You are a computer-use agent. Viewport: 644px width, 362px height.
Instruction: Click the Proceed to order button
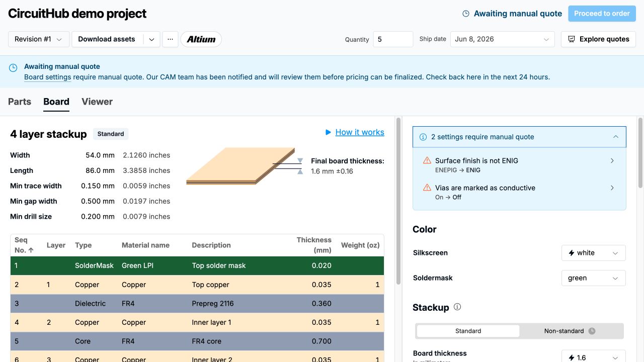click(602, 14)
